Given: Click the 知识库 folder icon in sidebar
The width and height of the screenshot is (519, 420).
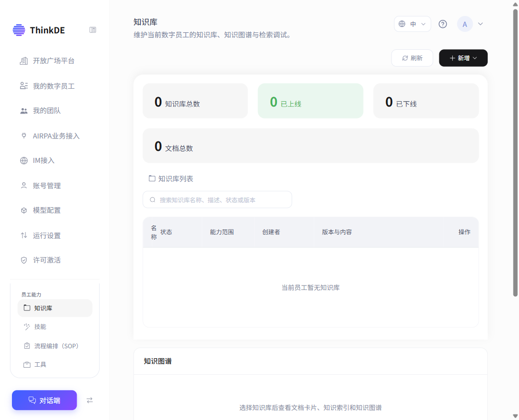Looking at the screenshot, I should coord(27,308).
